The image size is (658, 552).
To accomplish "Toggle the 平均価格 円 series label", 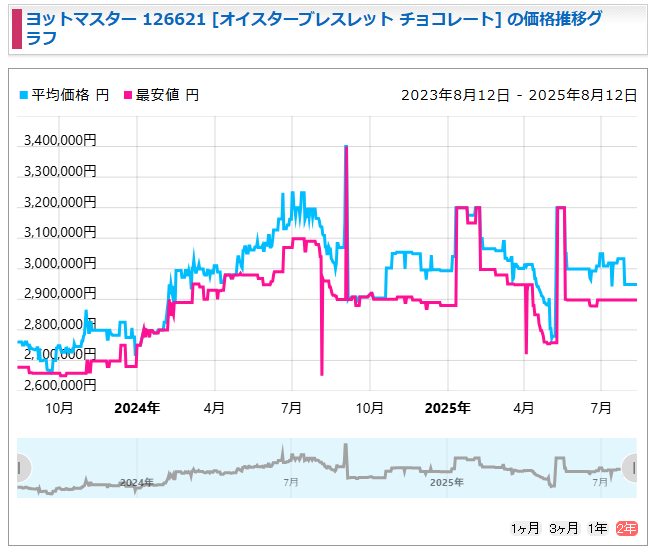I will pyautogui.click(x=70, y=95).
